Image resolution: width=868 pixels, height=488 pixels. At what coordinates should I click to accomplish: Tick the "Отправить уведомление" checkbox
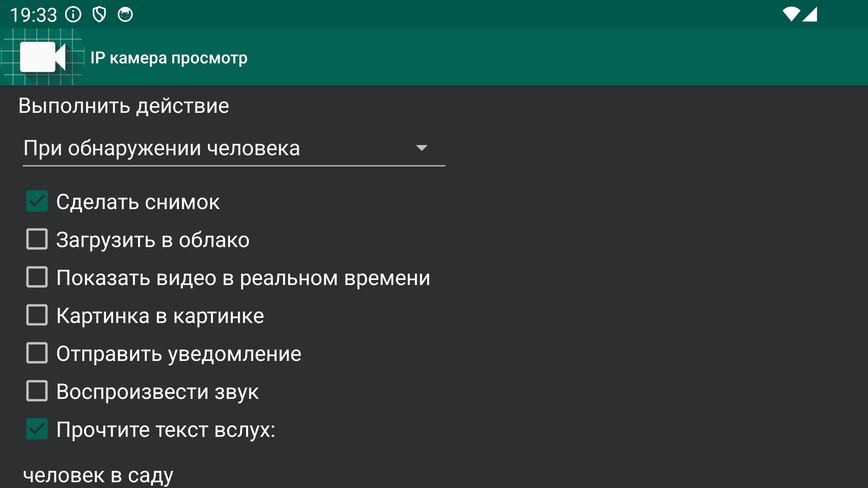tap(37, 353)
